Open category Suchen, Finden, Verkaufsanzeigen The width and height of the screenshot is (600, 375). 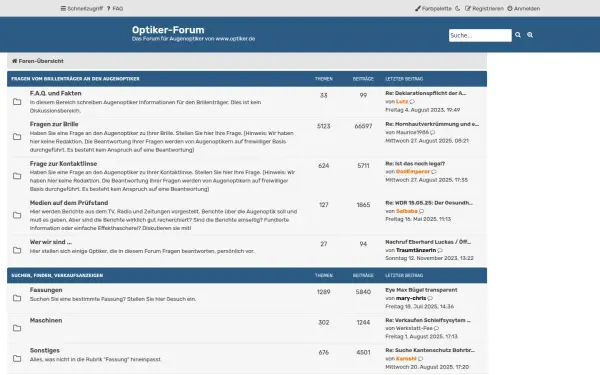[x=57, y=276]
